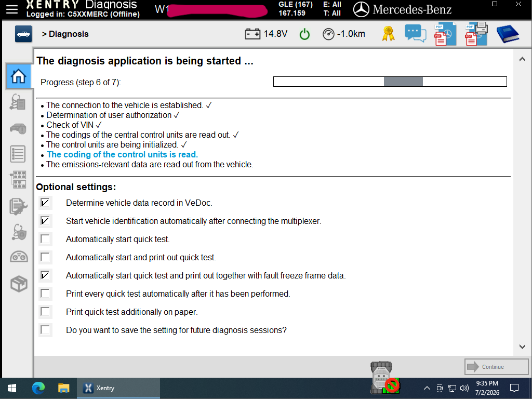Click the Continue button
This screenshot has width=532, height=399.
coord(496,367)
